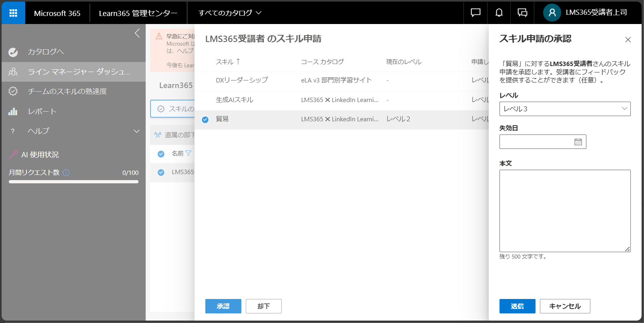Toggle the select-all check beside 名前
This screenshot has width=644, height=323.
pyautogui.click(x=161, y=154)
